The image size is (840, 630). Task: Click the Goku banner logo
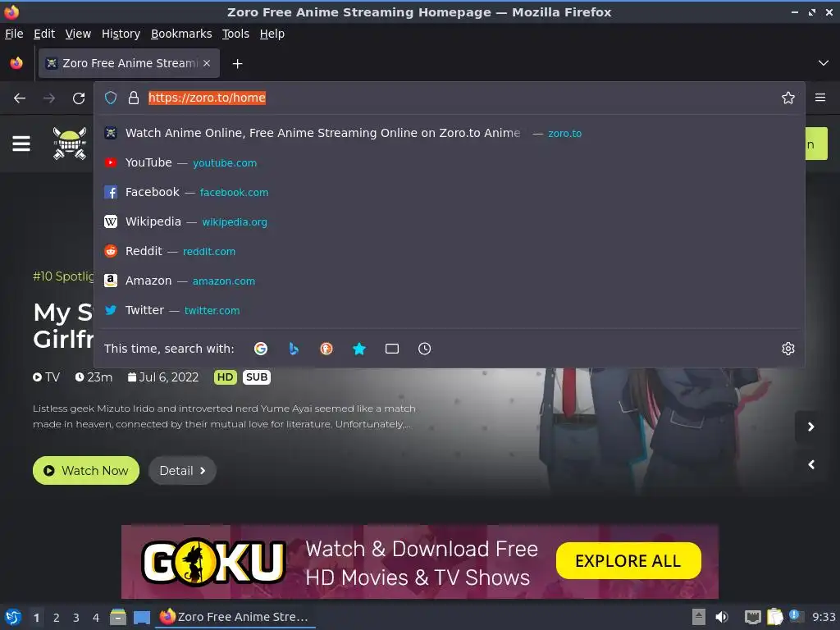coord(213,561)
